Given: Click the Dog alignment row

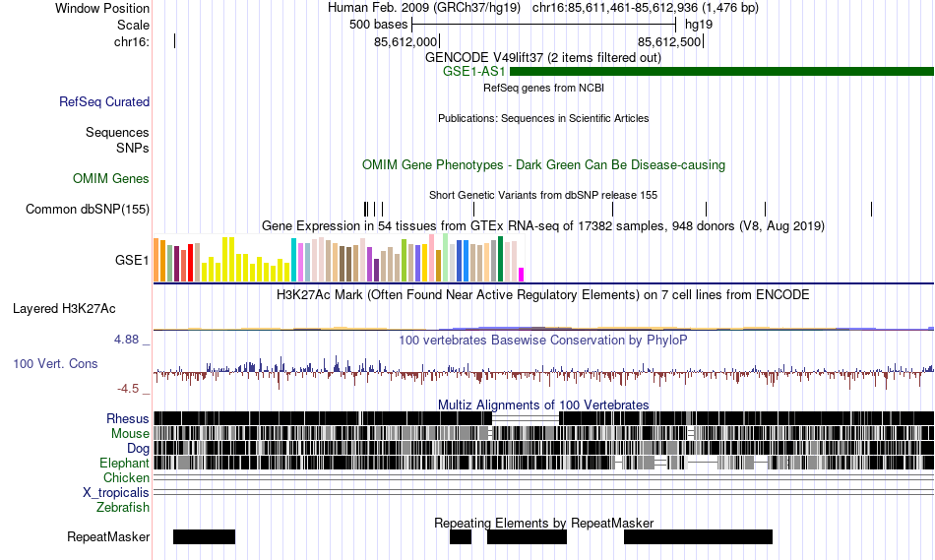Looking at the screenshot, I should point(544,449).
